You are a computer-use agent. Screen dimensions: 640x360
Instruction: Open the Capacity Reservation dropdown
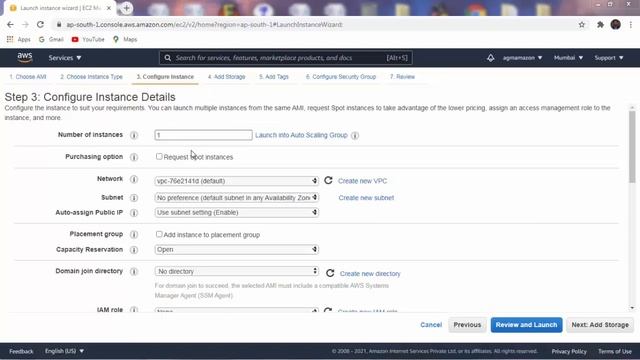(236, 249)
